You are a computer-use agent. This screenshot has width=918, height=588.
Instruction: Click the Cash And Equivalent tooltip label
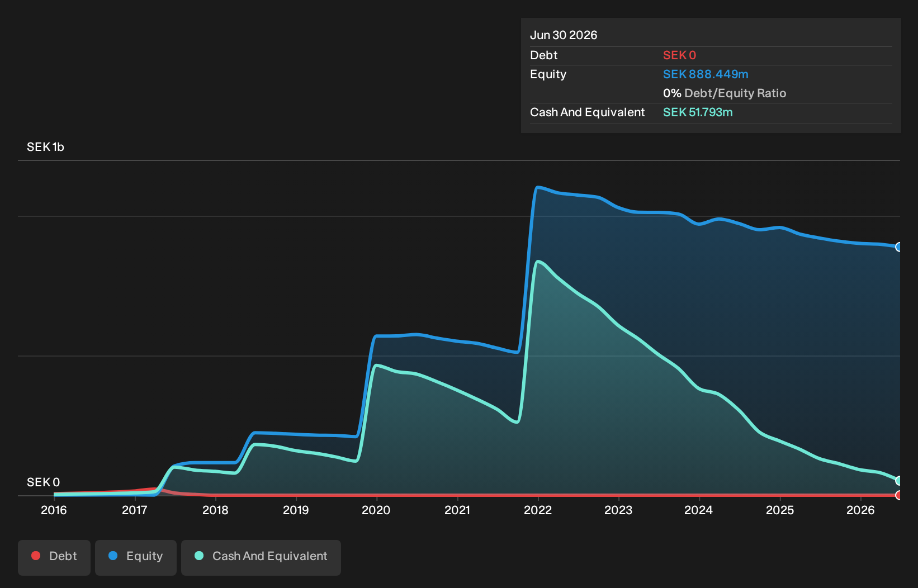tap(588, 112)
